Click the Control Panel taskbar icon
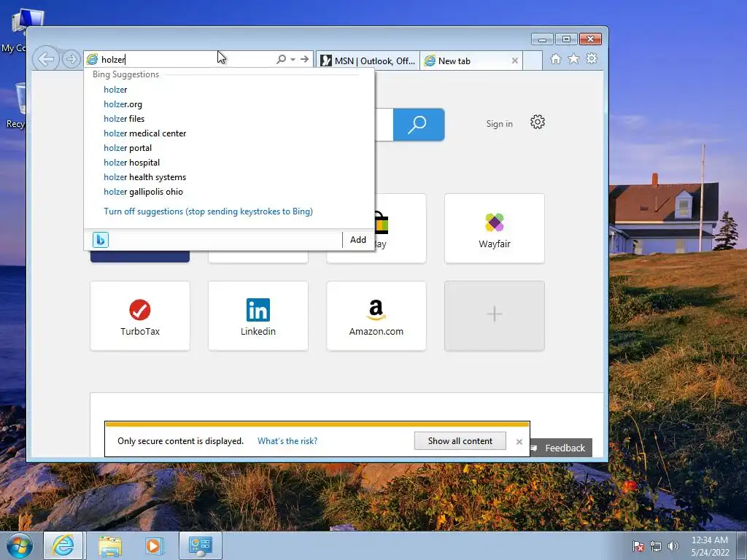747x560 pixels. coord(200,545)
